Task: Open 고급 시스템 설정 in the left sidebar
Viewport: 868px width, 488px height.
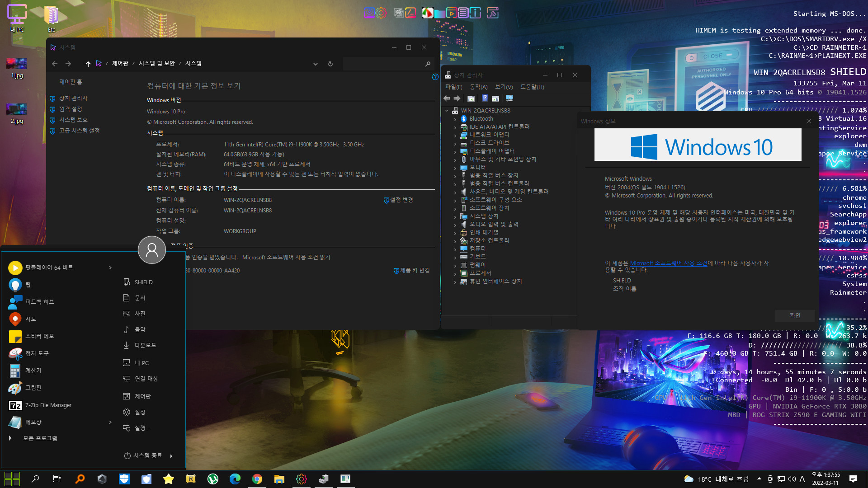Action: coord(79,131)
